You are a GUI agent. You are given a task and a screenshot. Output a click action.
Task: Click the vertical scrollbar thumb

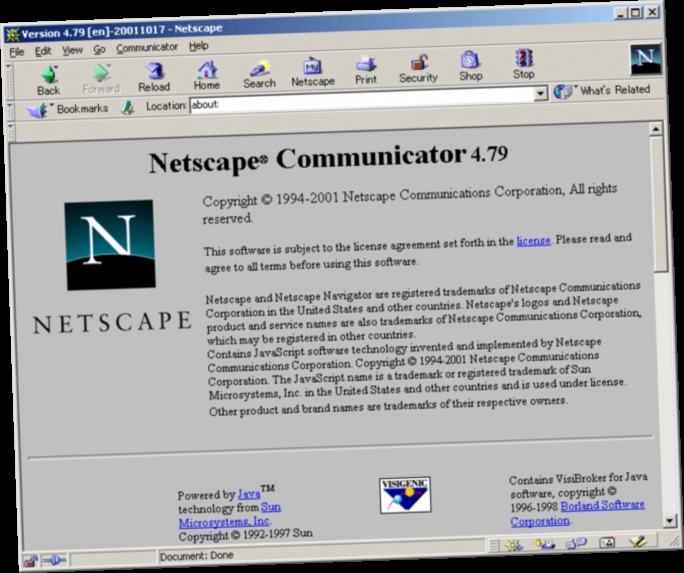(x=659, y=204)
